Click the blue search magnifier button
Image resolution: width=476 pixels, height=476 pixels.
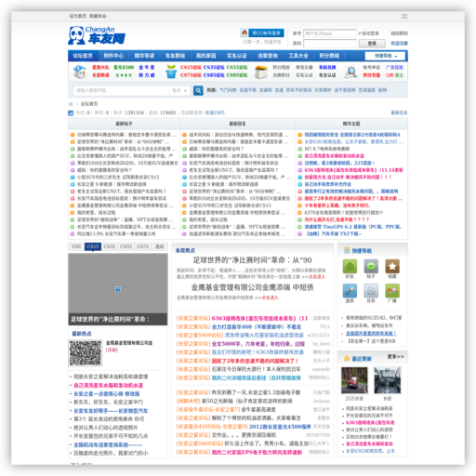(198, 90)
